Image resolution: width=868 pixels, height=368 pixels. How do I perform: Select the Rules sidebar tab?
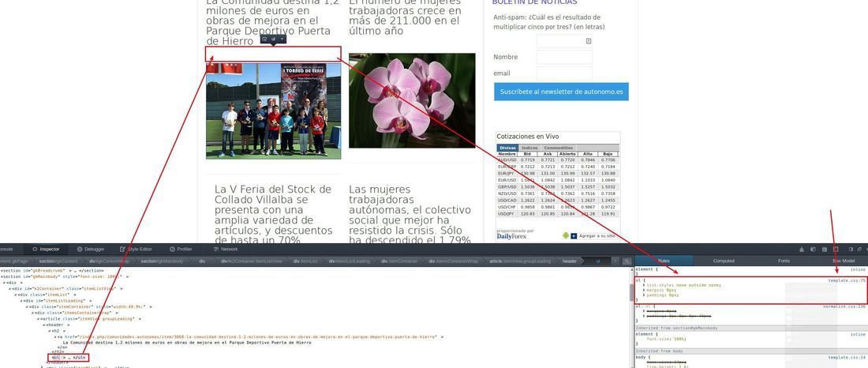point(663,261)
